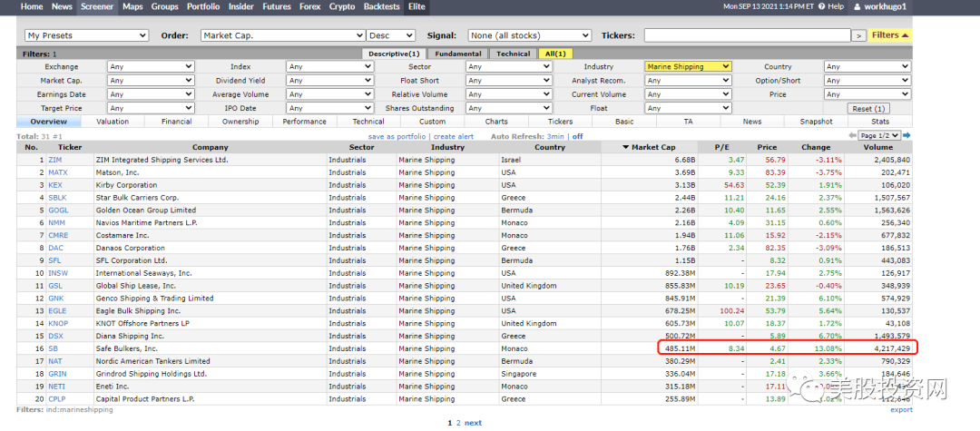Open the Portfolio menu item
This screenshot has width=980, height=431.
click(204, 7)
